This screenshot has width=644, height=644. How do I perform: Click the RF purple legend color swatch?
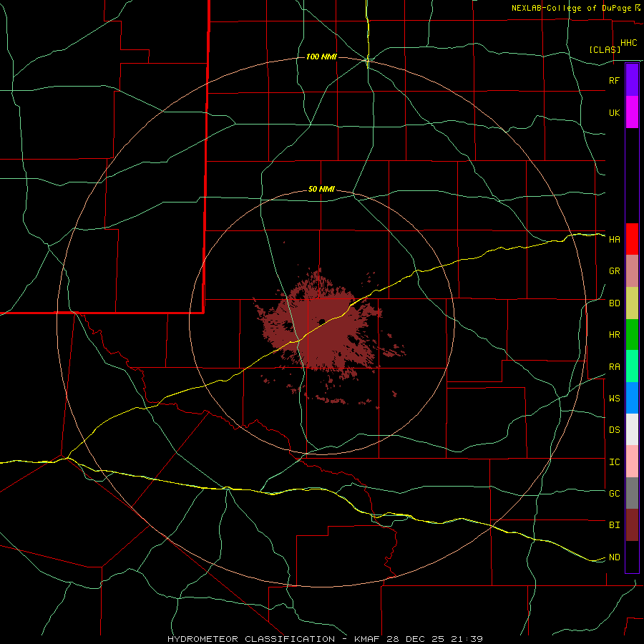pyautogui.click(x=632, y=80)
